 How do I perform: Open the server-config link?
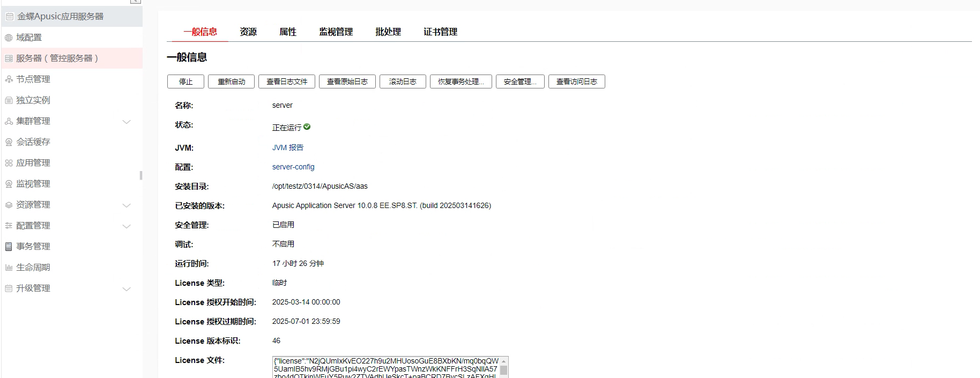click(x=293, y=167)
